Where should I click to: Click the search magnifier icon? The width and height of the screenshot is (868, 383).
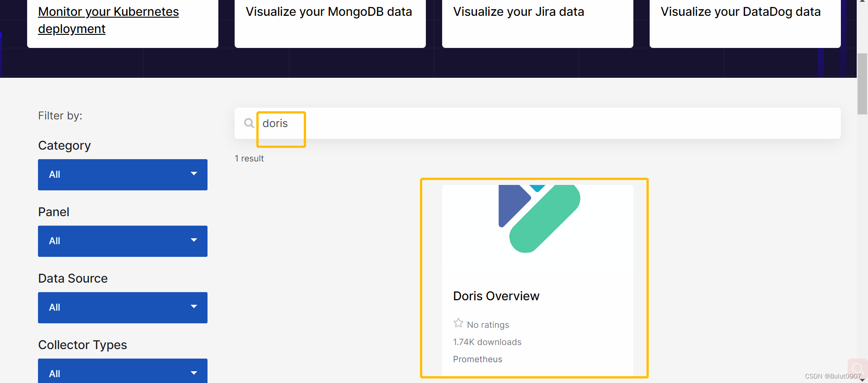pyautogui.click(x=249, y=123)
